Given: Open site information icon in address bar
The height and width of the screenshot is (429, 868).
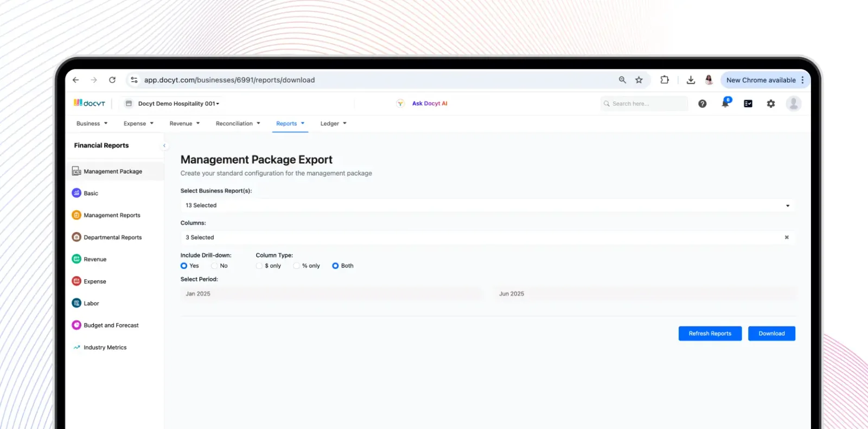Looking at the screenshot, I should pyautogui.click(x=134, y=80).
